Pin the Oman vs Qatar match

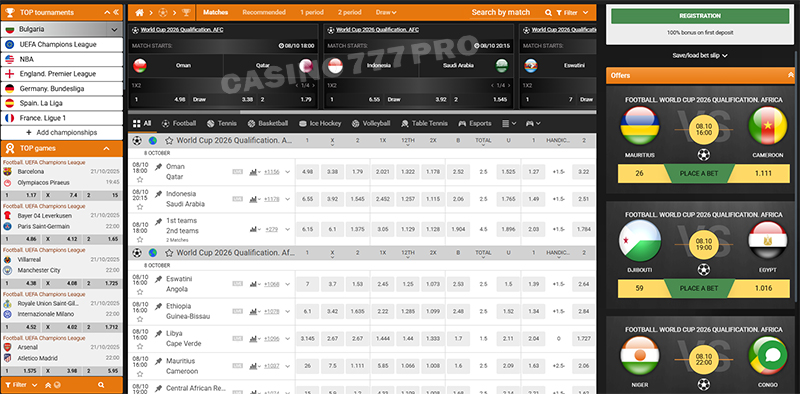159,166
